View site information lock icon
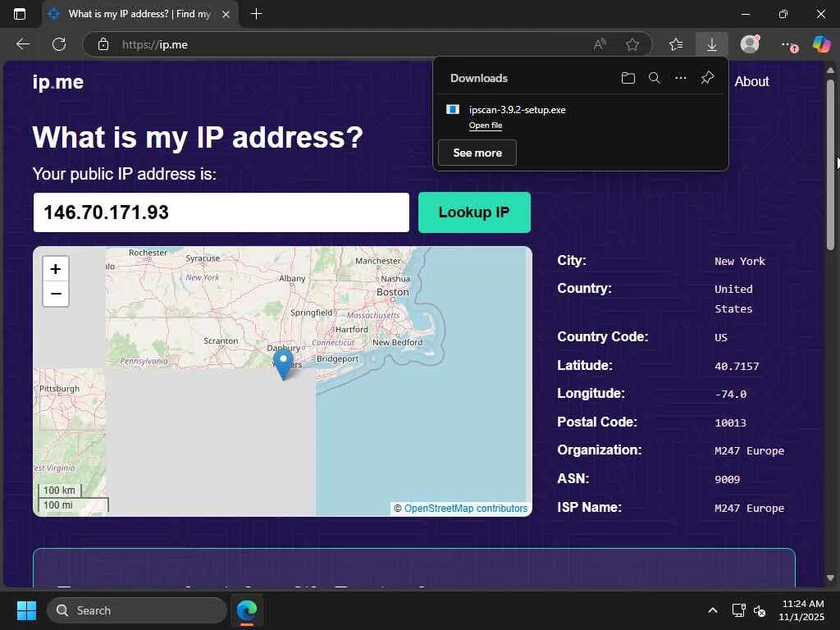This screenshot has width=840, height=630. tap(103, 44)
